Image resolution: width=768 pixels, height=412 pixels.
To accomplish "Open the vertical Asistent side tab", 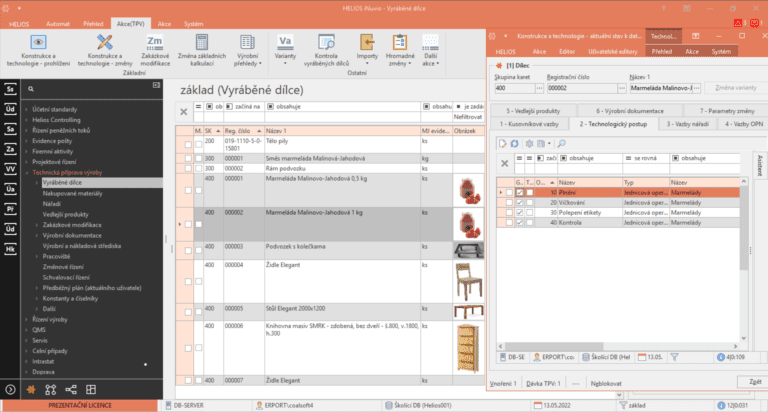I will [x=760, y=165].
